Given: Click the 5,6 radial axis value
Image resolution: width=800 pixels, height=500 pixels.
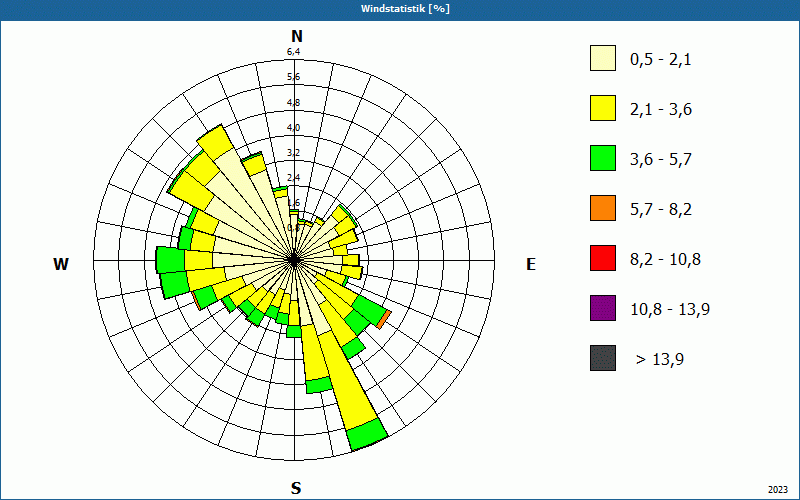Looking at the screenshot, I should click(293, 77).
